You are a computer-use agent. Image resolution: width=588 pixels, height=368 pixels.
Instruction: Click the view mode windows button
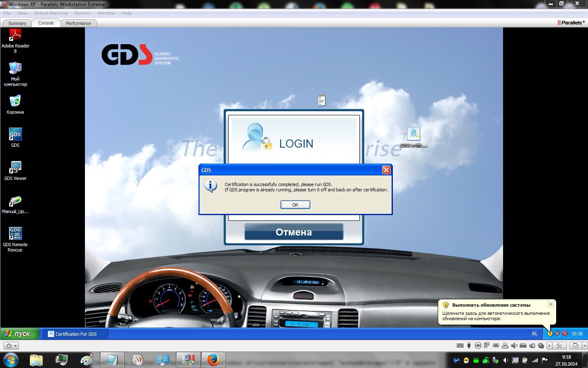pyautogui.click(x=576, y=346)
